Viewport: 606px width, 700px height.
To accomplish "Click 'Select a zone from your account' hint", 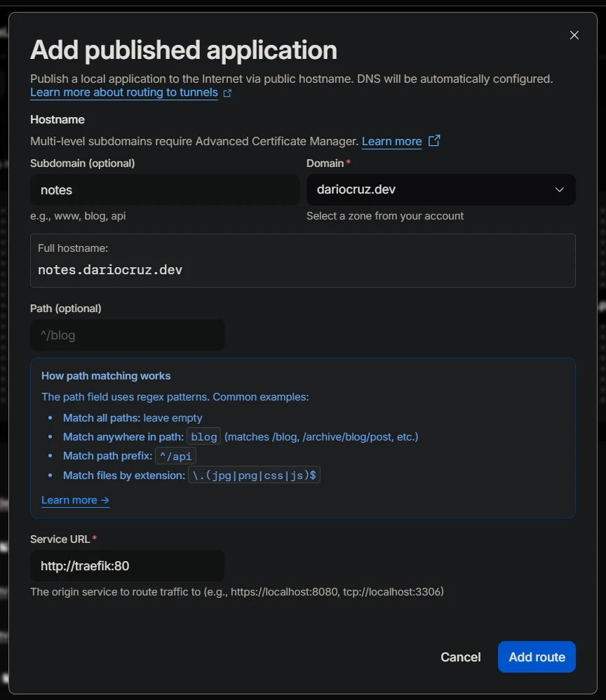I will (385, 216).
